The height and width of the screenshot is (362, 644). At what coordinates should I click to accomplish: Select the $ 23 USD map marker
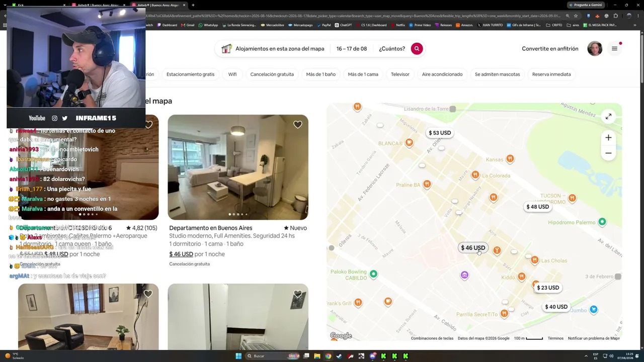point(548,288)
